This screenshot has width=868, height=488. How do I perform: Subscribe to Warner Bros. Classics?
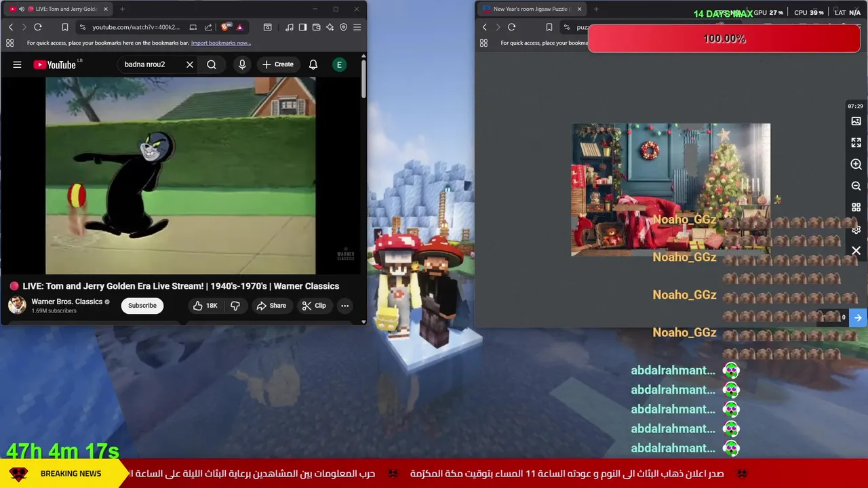[142, 306]
